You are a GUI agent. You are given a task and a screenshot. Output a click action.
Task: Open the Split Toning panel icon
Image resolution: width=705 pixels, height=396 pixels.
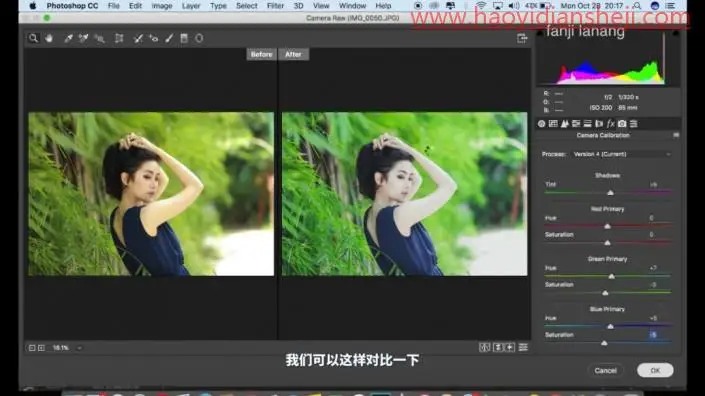[587, 124]
